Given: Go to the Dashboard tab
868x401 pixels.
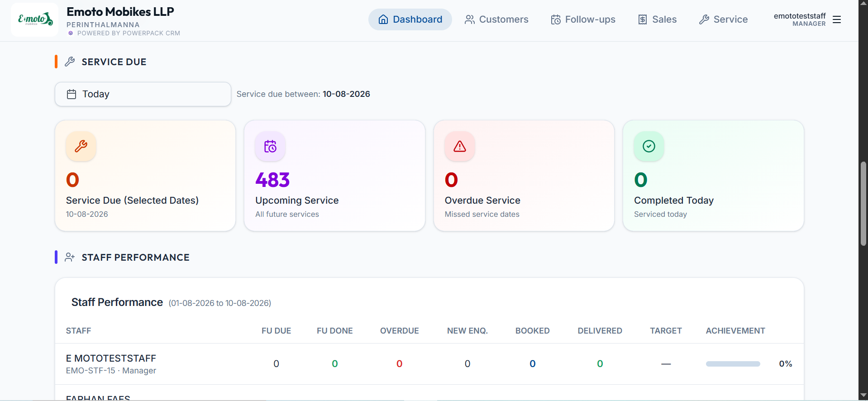Looking at the screenshot, I should click(x=410, y=19).
